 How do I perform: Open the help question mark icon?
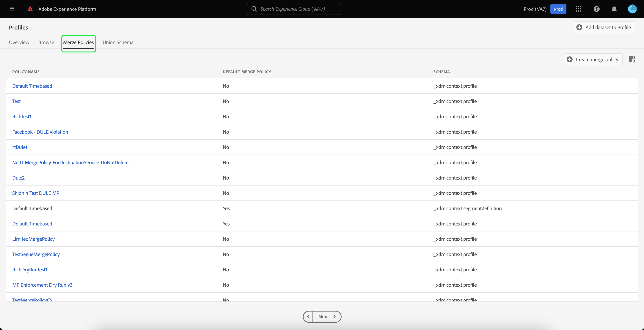pyautogui.click(x=596, y=9)
